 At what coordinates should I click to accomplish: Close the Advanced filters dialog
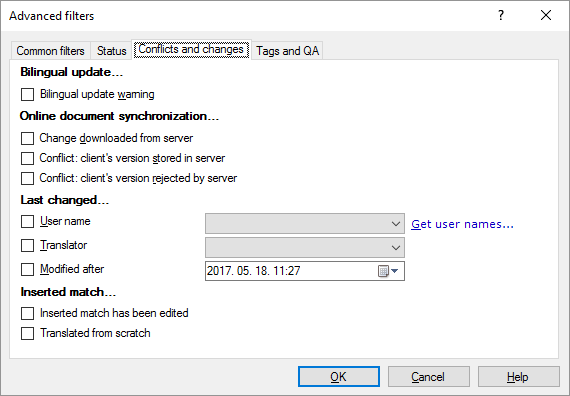pyautogui.click(x=546, y=15)
